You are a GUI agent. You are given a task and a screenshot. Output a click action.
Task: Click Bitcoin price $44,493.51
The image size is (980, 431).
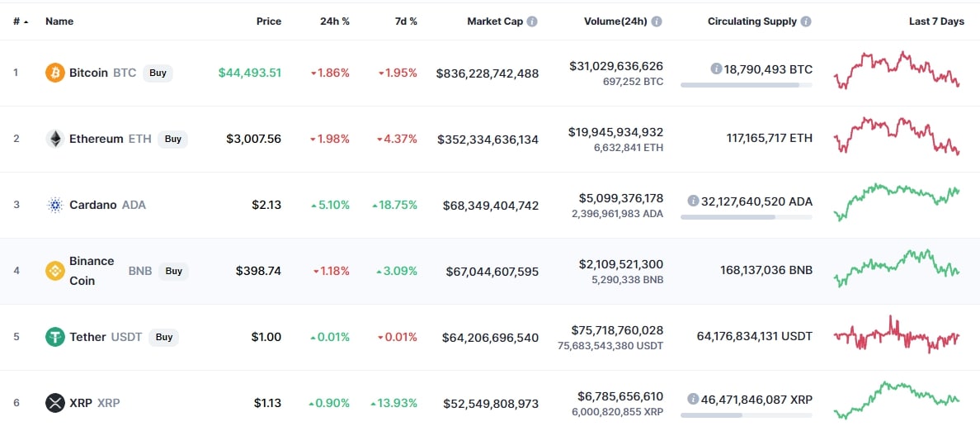(x=250, y=73)
